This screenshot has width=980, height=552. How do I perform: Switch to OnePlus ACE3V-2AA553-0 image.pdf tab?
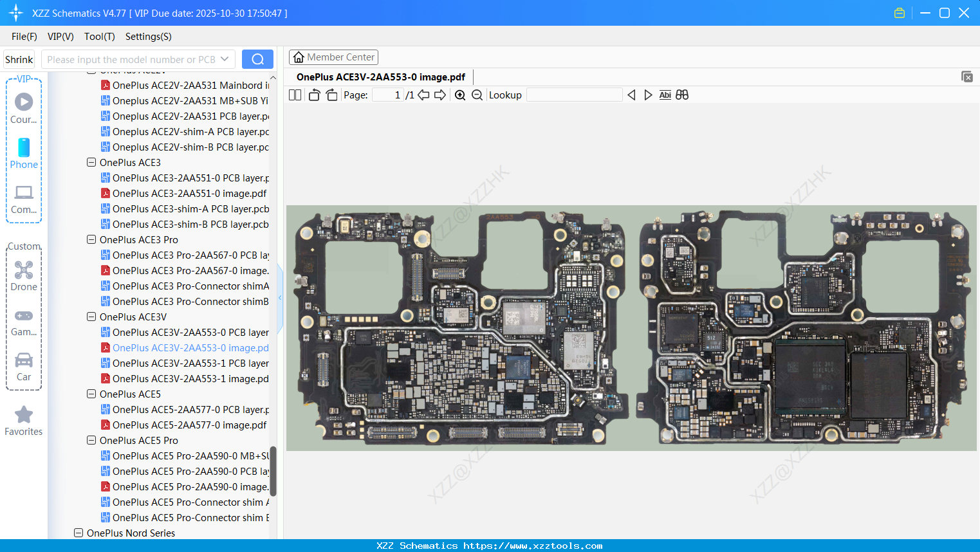point(381,77)
